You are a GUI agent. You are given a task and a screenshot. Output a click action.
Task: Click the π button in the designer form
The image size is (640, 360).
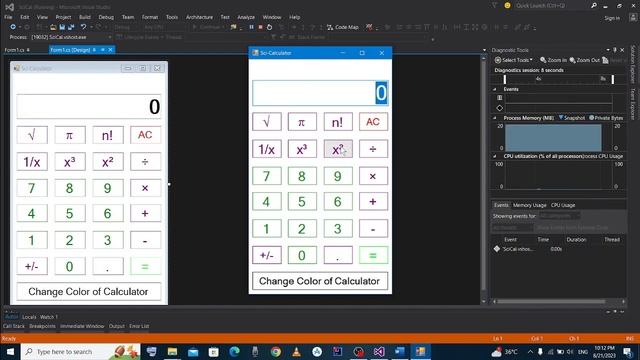(x=70, y=135)
